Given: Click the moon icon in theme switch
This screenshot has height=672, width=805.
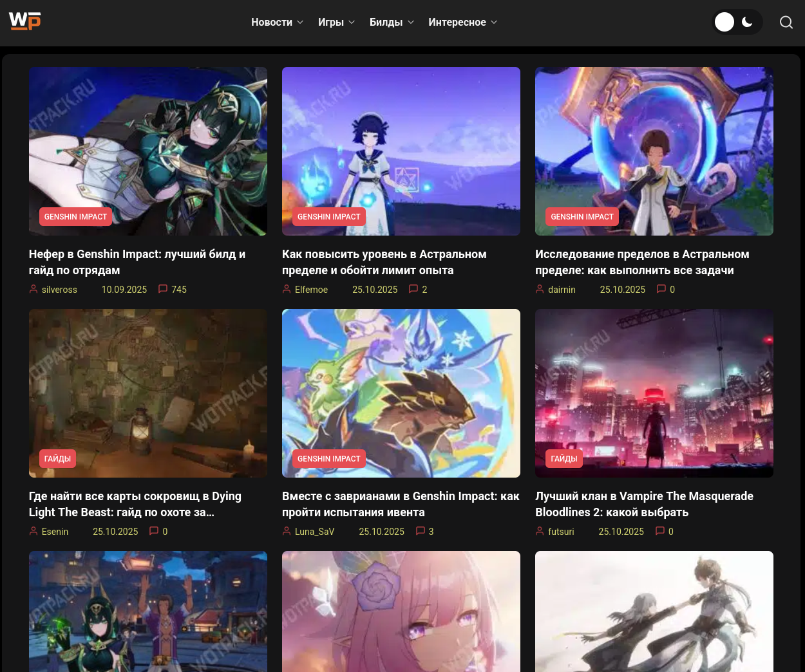Looking at the screenshot, I should pyautogui.click(x=747, y=22).
